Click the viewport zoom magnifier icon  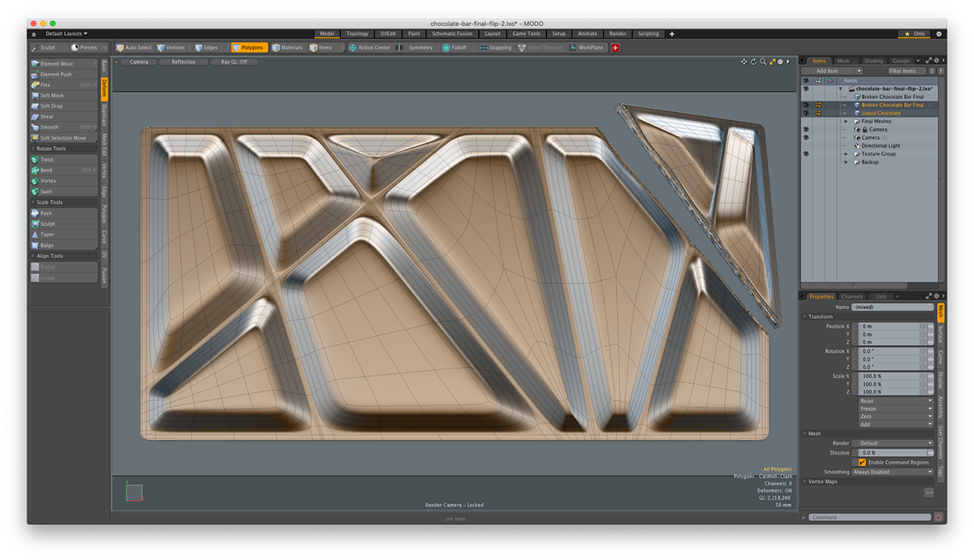point(763,62)
